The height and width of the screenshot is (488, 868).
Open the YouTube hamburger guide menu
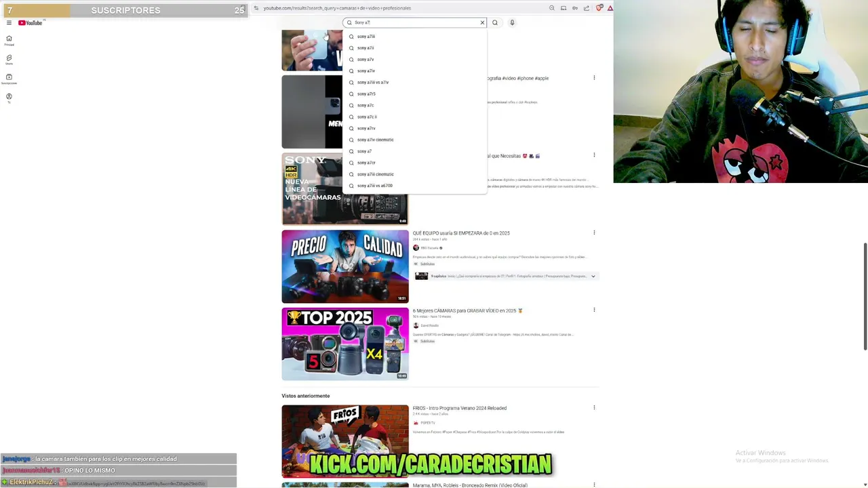[9, 22]
